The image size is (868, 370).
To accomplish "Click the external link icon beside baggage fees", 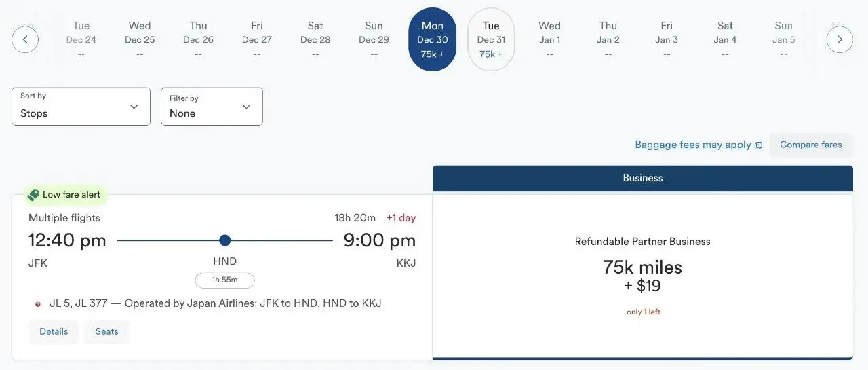I will point(758,145).
